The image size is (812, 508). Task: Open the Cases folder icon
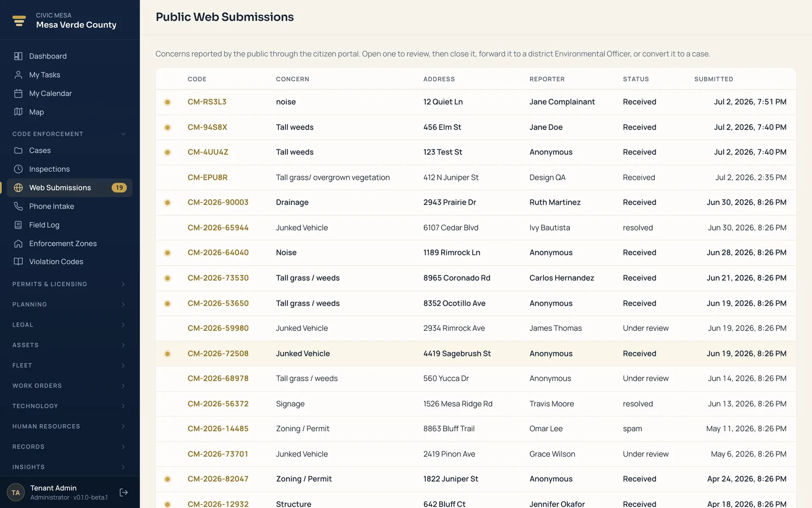(18, 150)
